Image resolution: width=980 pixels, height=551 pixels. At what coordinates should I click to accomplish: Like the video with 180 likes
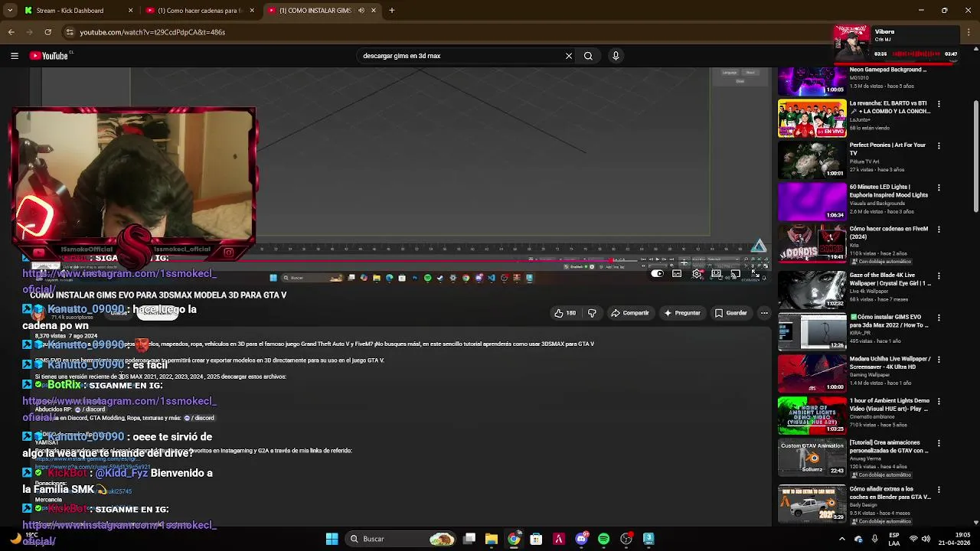(x=565, y=313)
